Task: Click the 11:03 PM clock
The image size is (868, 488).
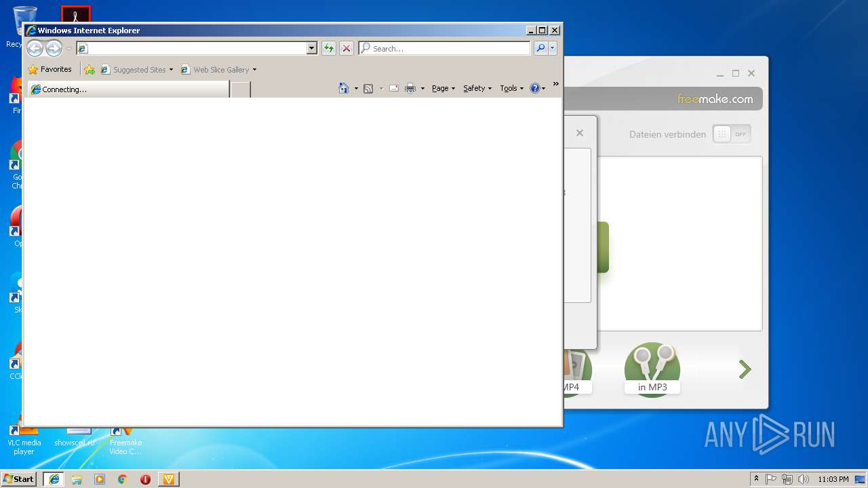Action: pyautogui.click(x=833, y=479)
